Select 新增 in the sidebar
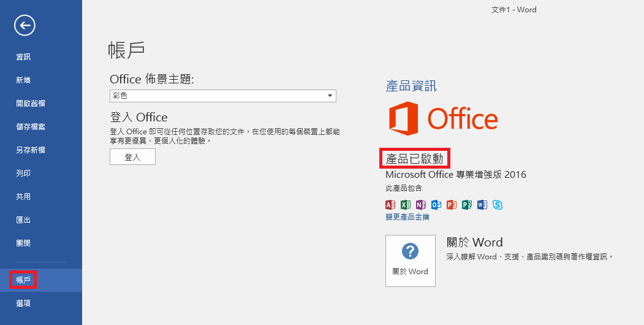 pyautogui.click(x=23, y=80)
